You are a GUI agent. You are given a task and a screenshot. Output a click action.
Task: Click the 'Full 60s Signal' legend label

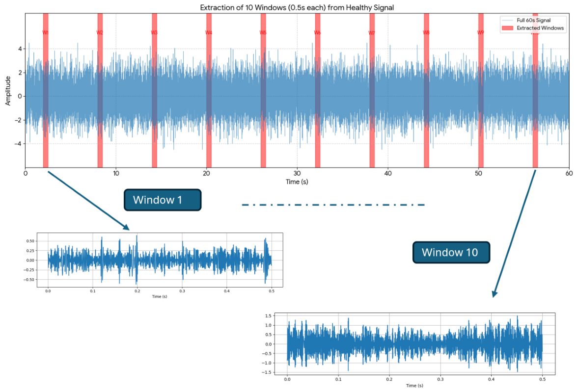(x=534, y=20)
